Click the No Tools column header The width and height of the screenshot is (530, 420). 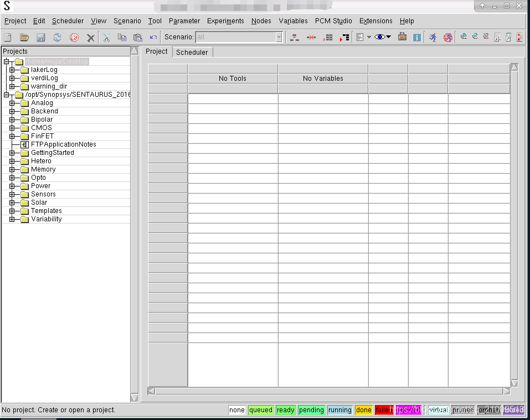[233, 79]
